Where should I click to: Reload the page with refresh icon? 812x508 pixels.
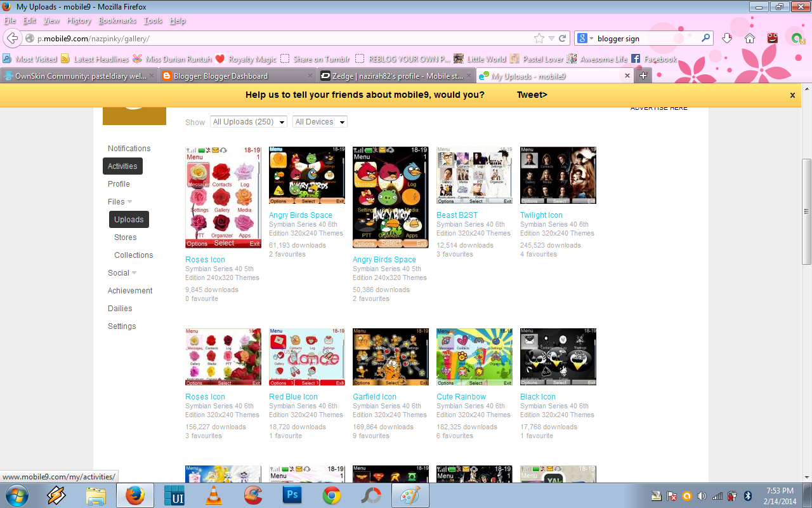[562, 38]
